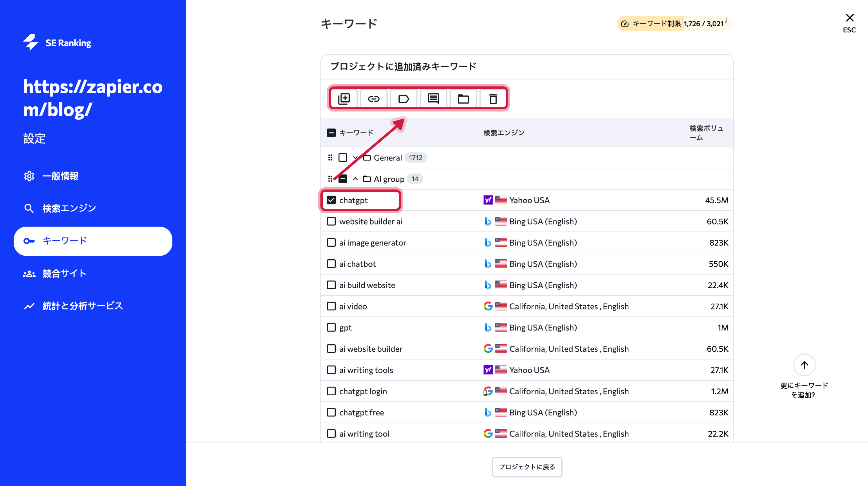Click the keyword limit info icon
Viewport: 868px width, 486px height.
[726, 21]
